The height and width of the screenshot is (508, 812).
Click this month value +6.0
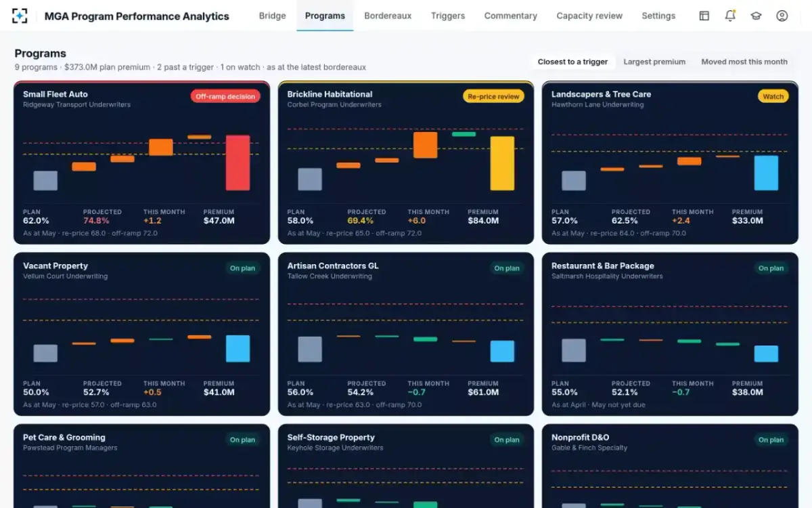pyautogui.click(x=417, y=221)
